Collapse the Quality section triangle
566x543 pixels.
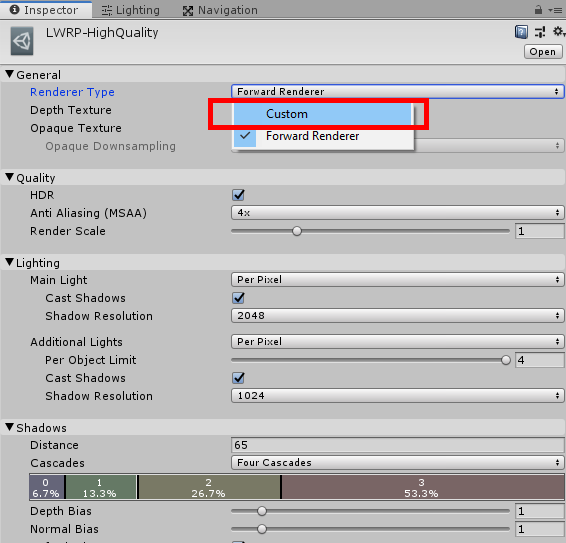pos(10,177)
